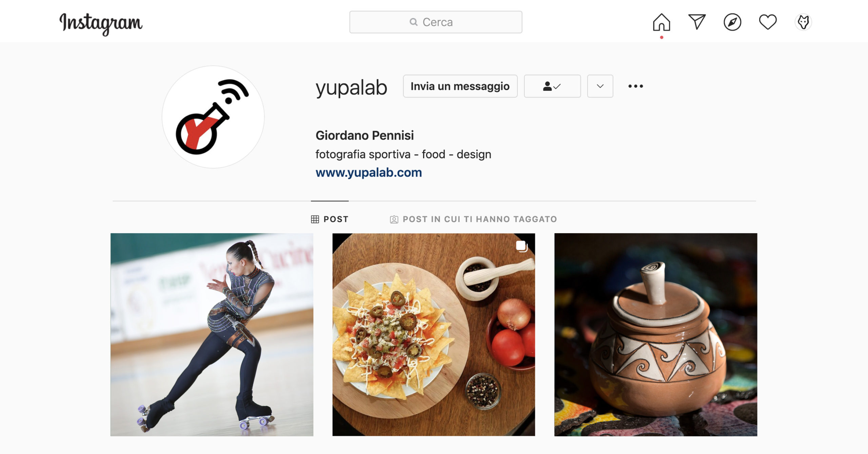Screen dimensions: 868x454
Task: Click the Instagram logo
Action: click(x=101, y=24)
